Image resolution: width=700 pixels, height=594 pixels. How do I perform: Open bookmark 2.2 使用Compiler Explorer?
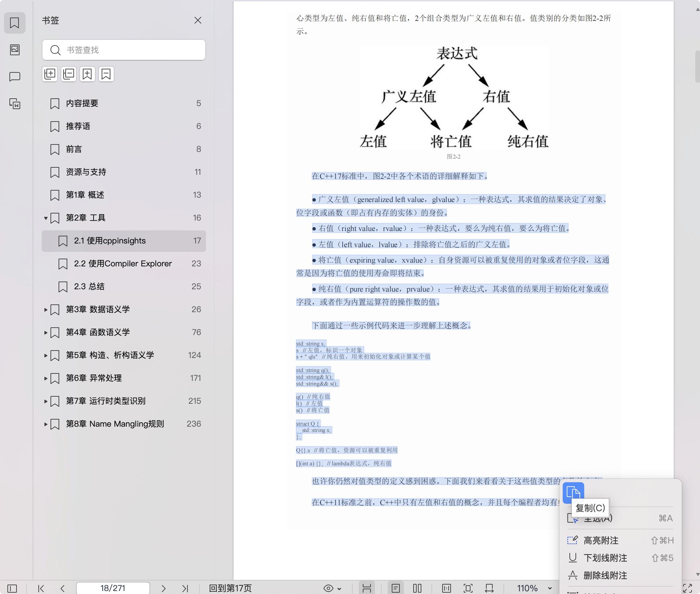click(123, 264)
